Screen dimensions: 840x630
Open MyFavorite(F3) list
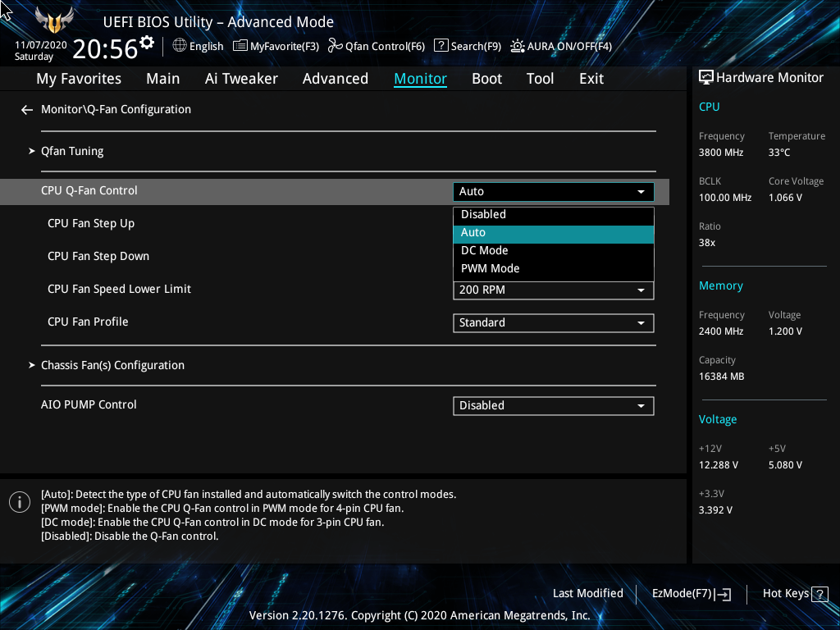276,46
